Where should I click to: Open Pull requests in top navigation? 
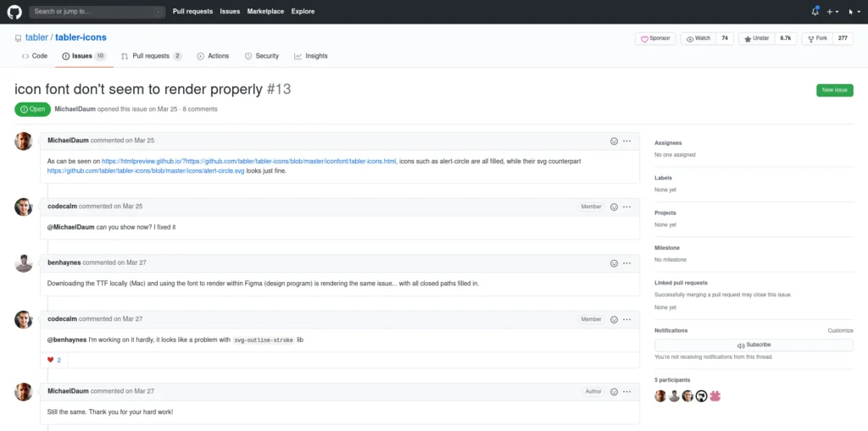click(x=192, y=12)
